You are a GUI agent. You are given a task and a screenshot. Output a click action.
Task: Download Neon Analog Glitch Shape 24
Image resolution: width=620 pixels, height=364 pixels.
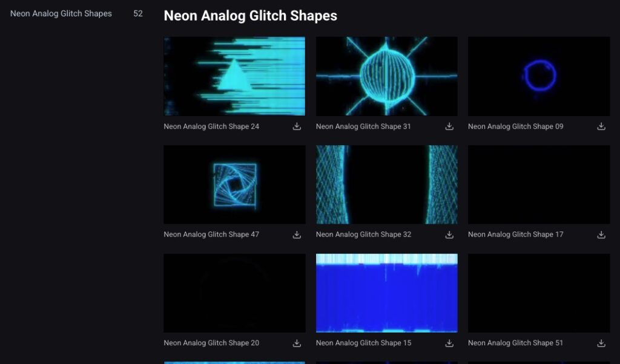297,126
